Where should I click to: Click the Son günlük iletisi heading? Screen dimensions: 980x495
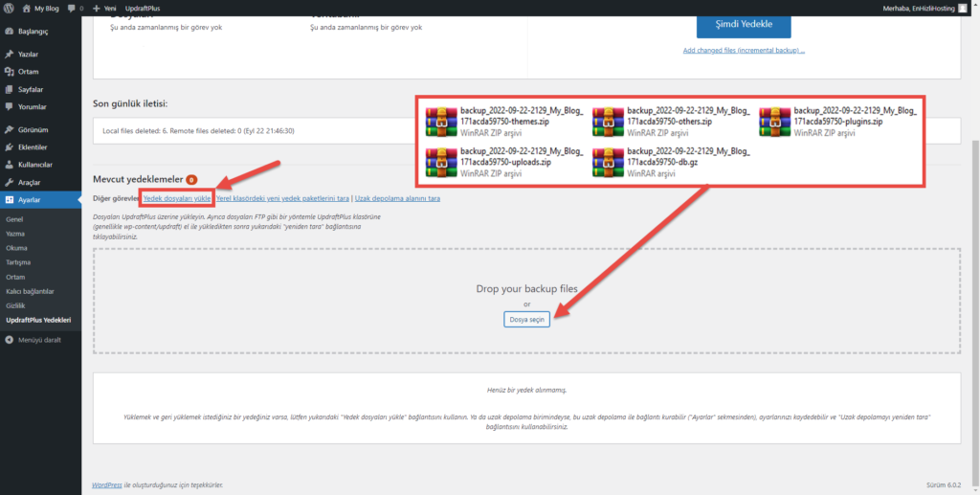coord(130,103)
